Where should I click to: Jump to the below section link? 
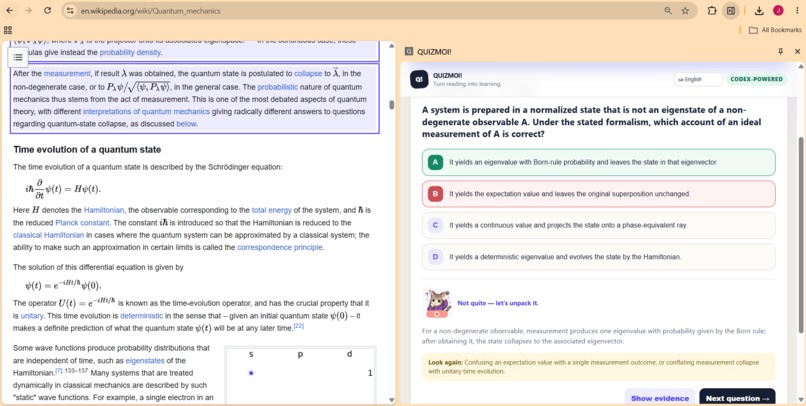coord(186,124)
